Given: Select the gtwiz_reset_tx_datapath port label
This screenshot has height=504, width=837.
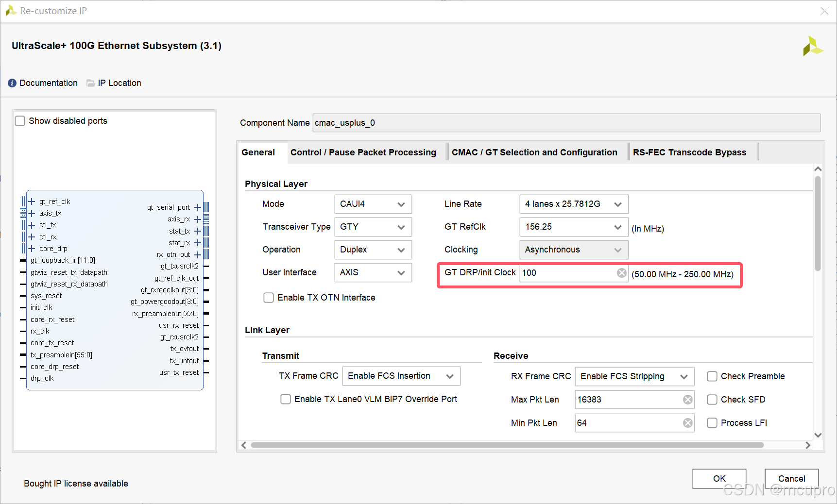Looking at the screenshot, I should [69, 272].
